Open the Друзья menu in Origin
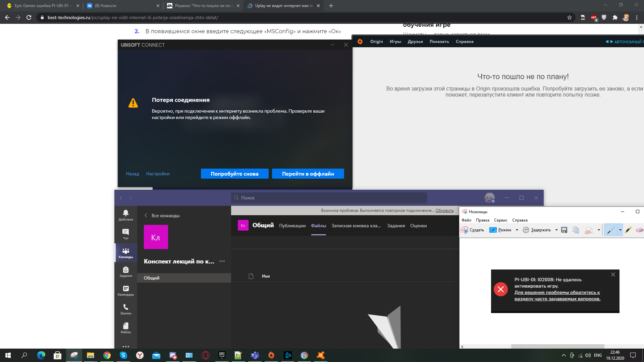 (415, 42)
